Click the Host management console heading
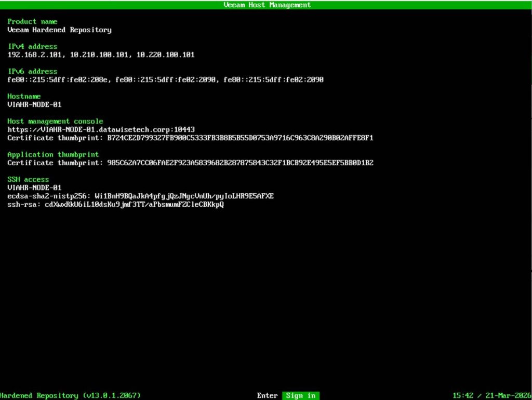This screenshot has width=532, height=400. click(55, 121)
